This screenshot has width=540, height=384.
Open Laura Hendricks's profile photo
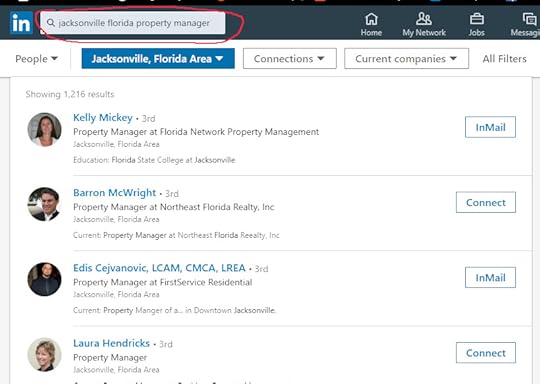tap(44, 354)
